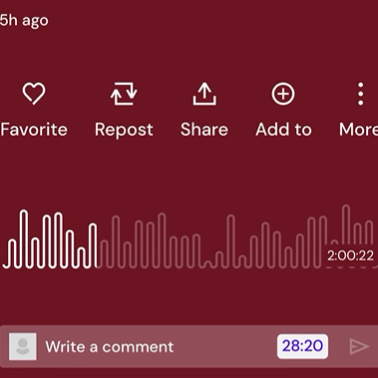The width and height of the screenshot is (378, 378).
Task: Click the Repost text label
Action: pos(124,130)
